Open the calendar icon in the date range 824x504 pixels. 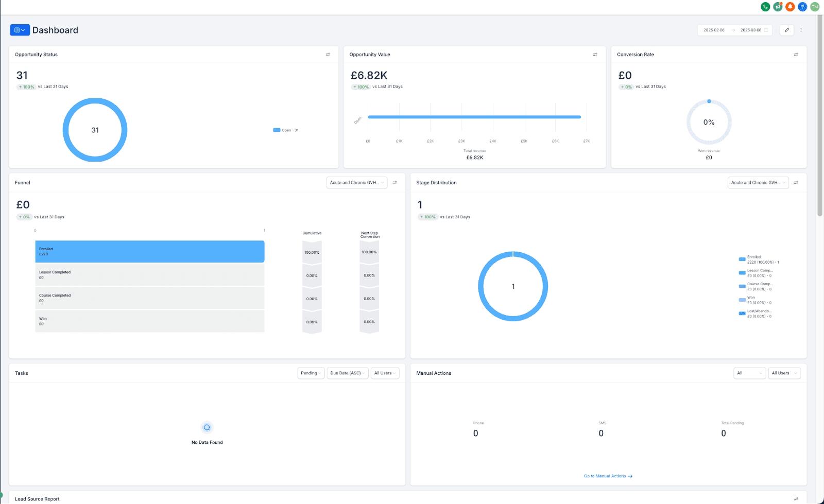(766, 30)
